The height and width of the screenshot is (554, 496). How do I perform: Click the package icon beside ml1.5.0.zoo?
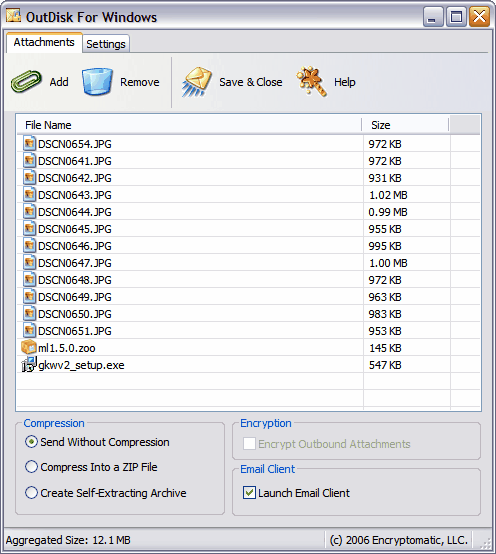click(x=29, y=347)
